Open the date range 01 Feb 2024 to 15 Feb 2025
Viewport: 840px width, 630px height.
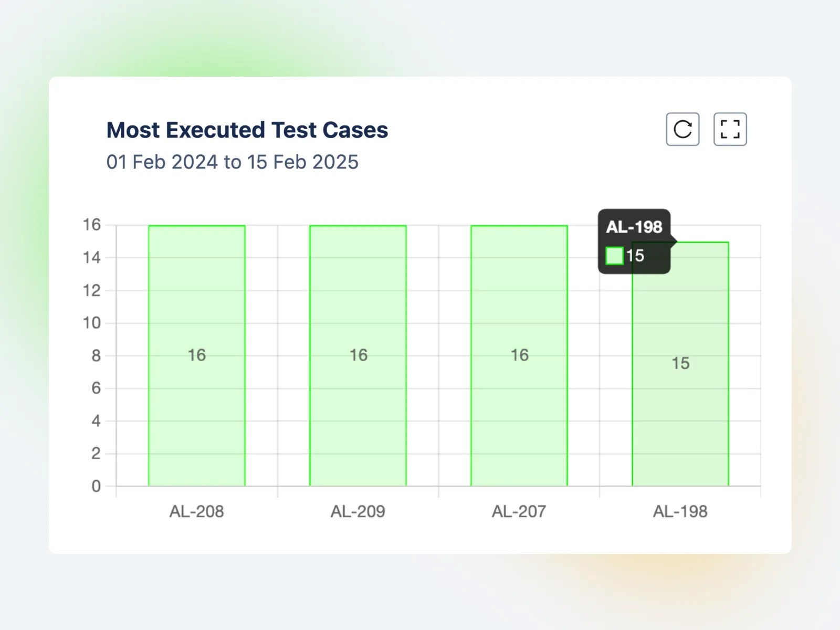232,162
